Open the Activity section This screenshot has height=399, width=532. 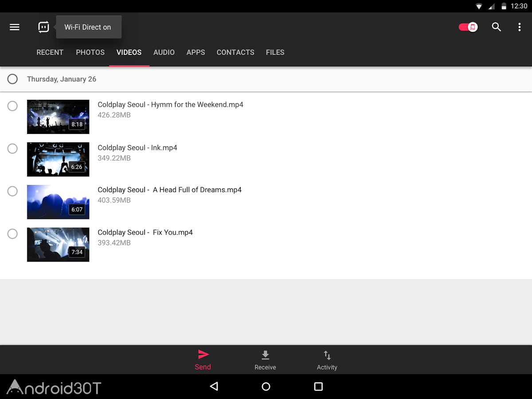(327, 360)
